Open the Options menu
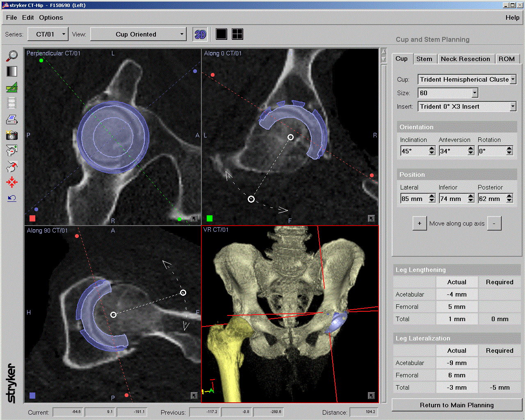525x420 pixels. coord(51,18)
